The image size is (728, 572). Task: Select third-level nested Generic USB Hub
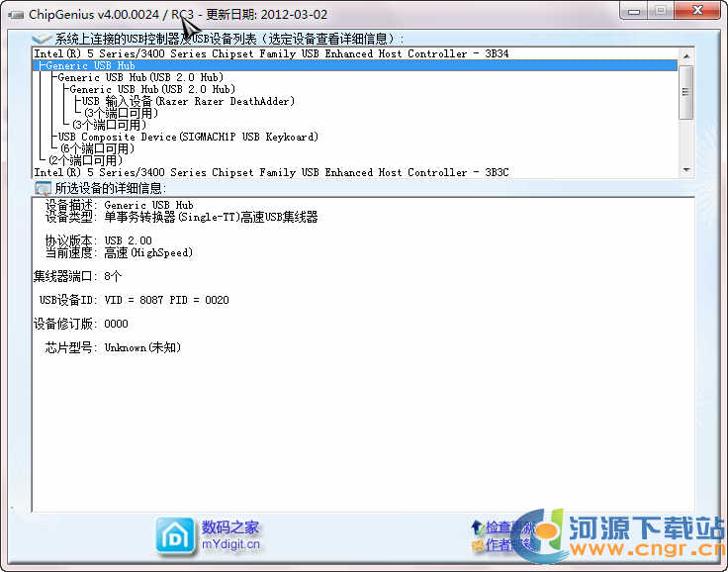tap(152, 90)
